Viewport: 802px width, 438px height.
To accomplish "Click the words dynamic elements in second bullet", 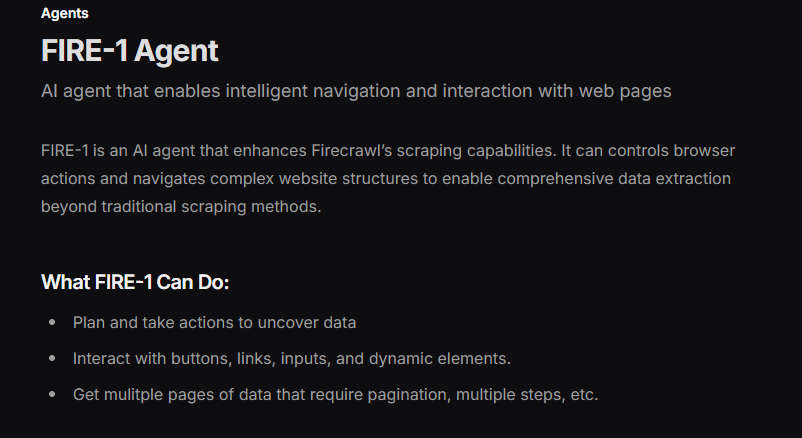I will [x=439, y=359].
